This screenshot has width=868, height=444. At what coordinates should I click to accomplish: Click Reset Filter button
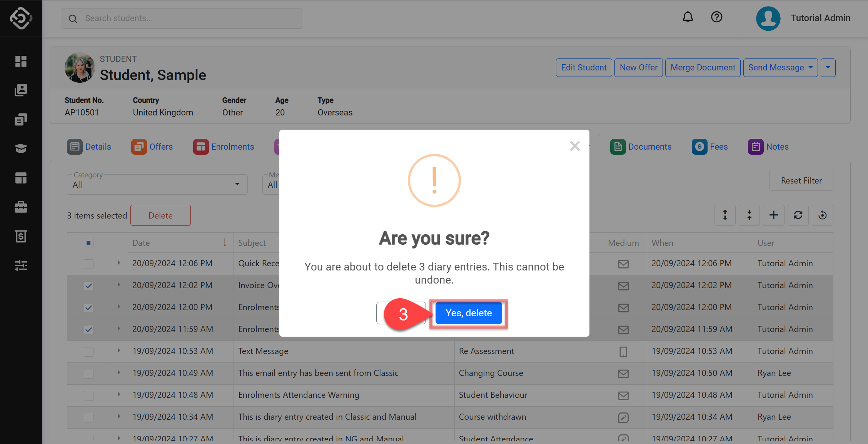pos(801,180)
